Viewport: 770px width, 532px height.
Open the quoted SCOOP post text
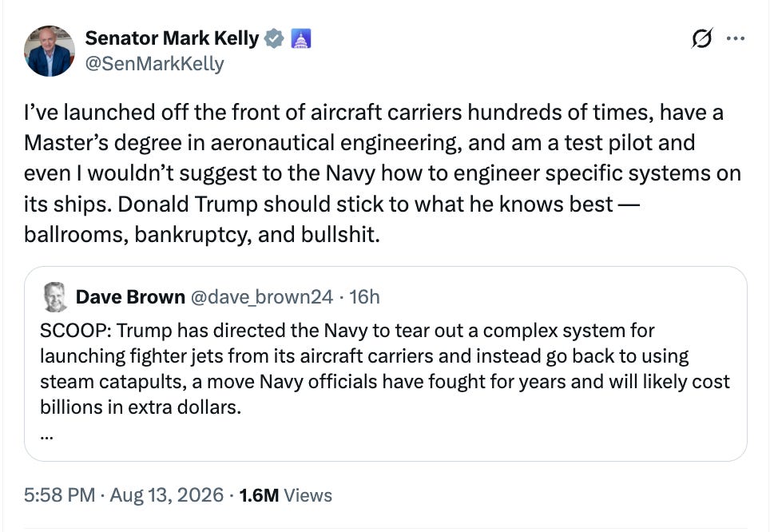coord(384,369)
